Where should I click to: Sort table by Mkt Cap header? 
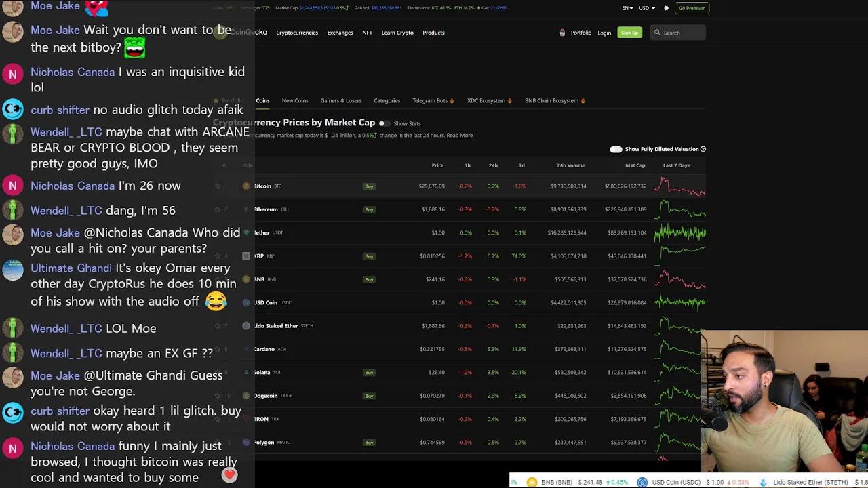635,165
